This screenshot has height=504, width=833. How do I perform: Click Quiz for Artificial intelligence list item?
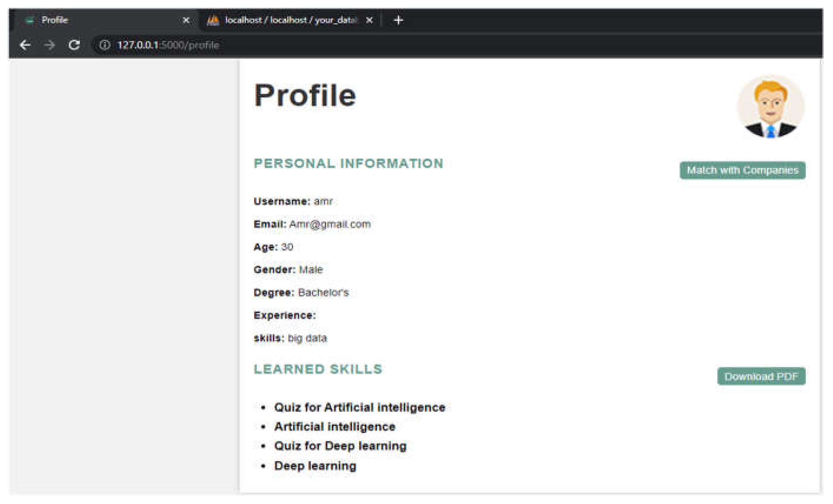(x=360, y=408)
